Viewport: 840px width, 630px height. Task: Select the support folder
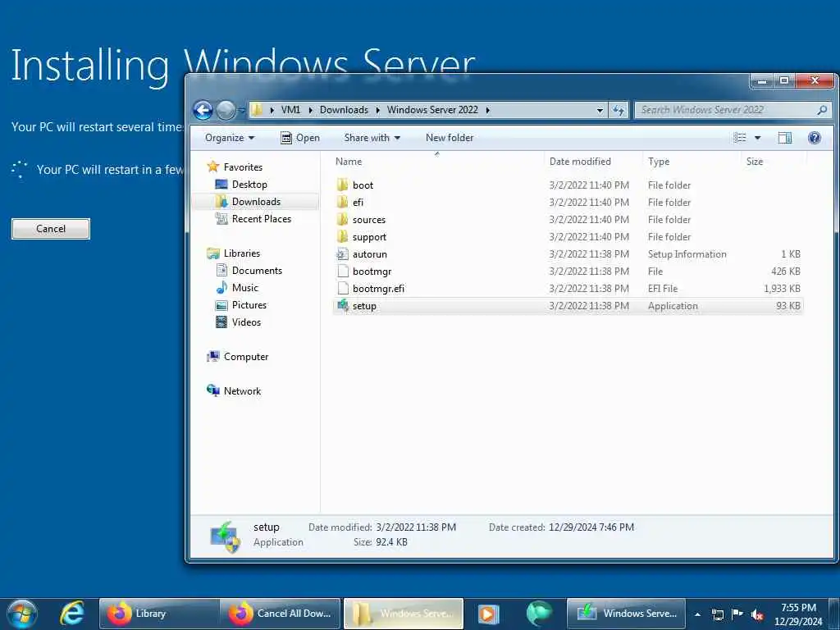[x=369, y=237]
